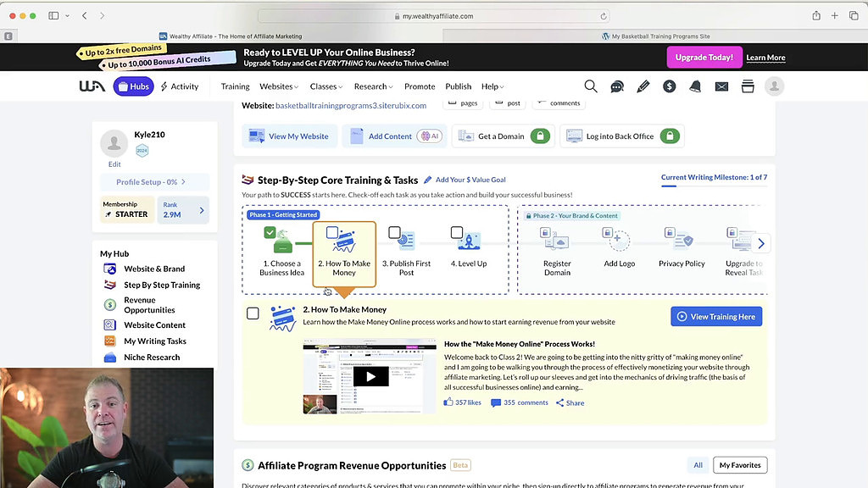Open your profile avatar icon
Image resolution: width=868 pixels, height=488 pixels.
coord(773,86)
